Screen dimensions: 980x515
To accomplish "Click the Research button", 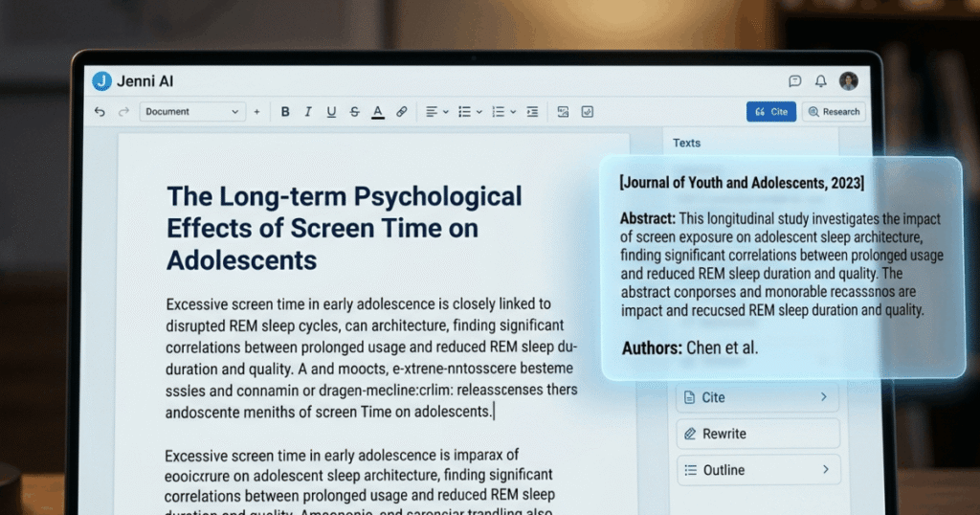I will [x=834, y=112].
